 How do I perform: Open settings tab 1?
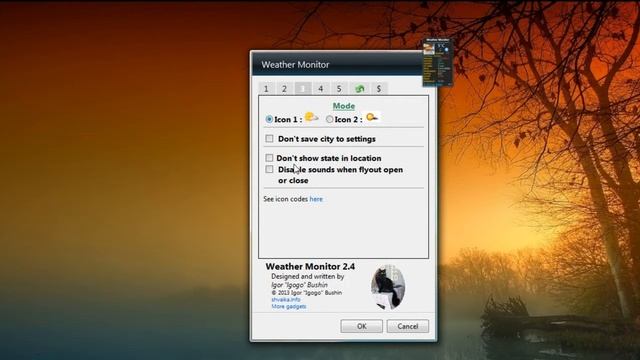(266, 89)
